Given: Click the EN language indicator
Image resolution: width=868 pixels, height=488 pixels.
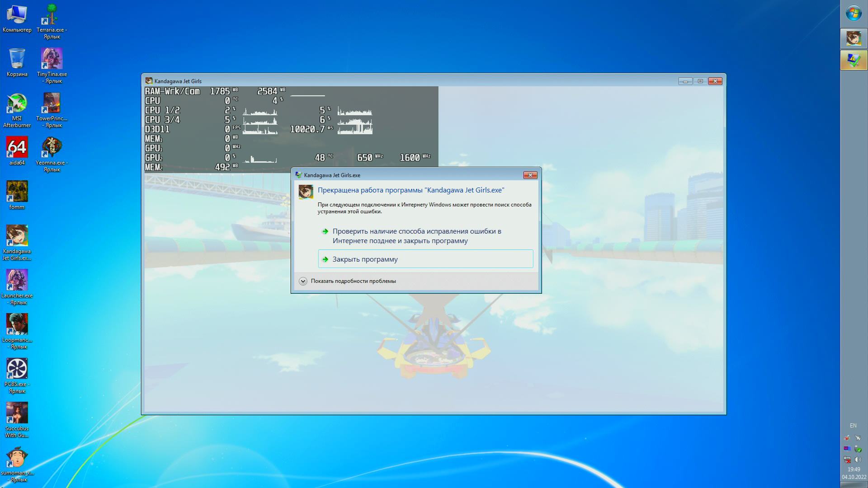Looking at the screenshot, I should [x=853, y=426].
